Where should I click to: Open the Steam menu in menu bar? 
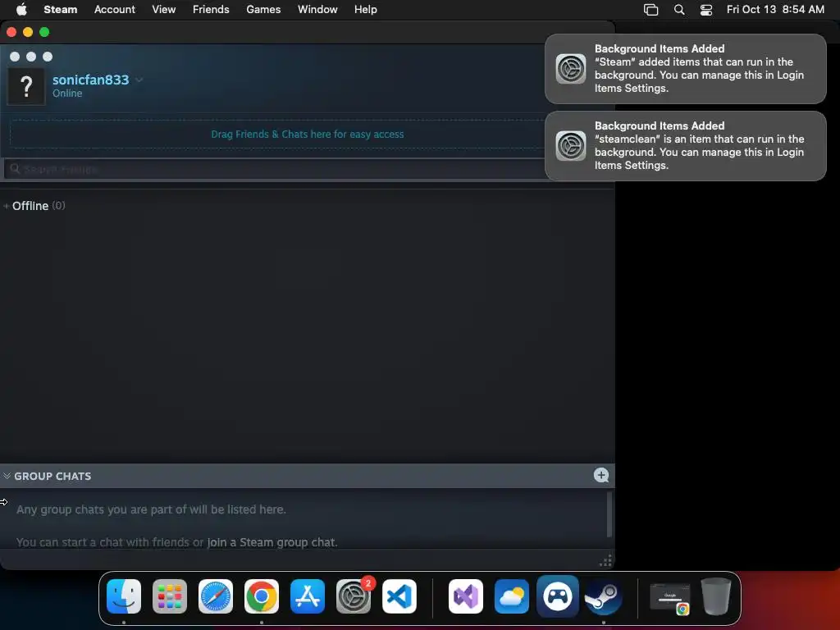[61, 9]
